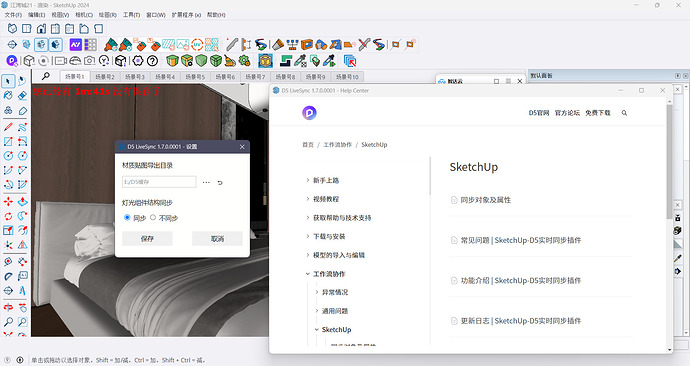Open the search icon in Help Center header
The image size is (690, 366).
click(x=624, y=113)
